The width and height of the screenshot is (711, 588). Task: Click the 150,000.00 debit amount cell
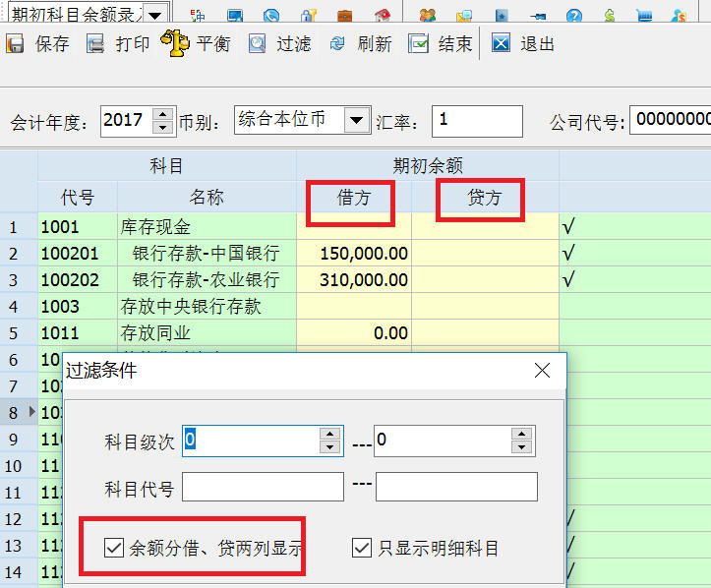point(354,253)
